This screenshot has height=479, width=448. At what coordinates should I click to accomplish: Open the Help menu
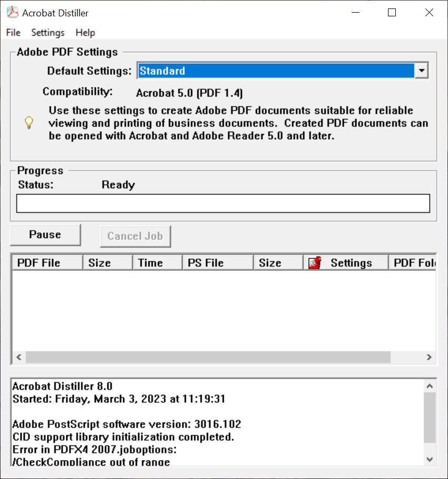85,32
